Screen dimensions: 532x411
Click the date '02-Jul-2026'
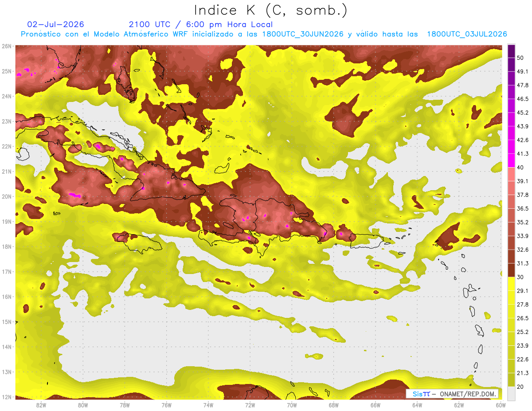[x=56, y=24]
